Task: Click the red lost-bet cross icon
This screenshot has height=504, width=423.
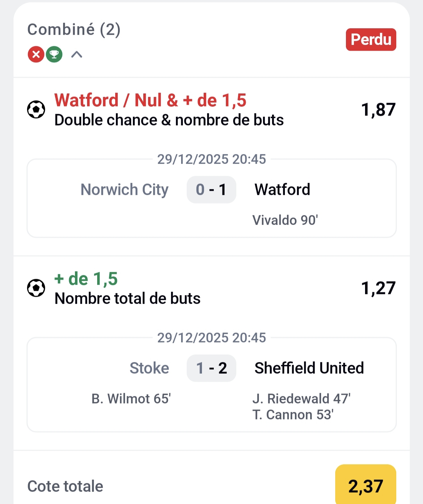Action: [36, 54]
